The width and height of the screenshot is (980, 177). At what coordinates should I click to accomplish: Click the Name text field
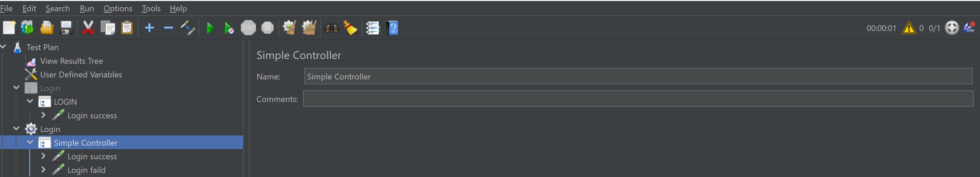638,76
